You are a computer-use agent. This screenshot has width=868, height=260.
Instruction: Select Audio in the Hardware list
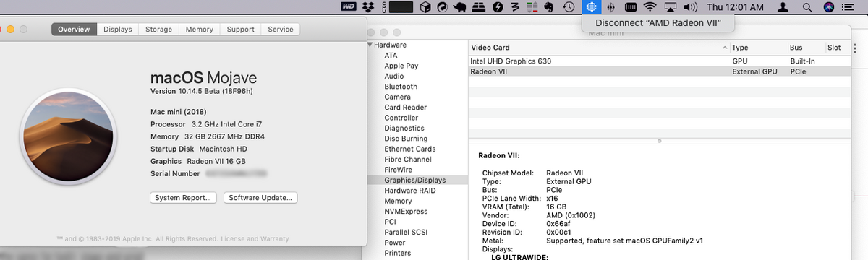coord(394,76)
